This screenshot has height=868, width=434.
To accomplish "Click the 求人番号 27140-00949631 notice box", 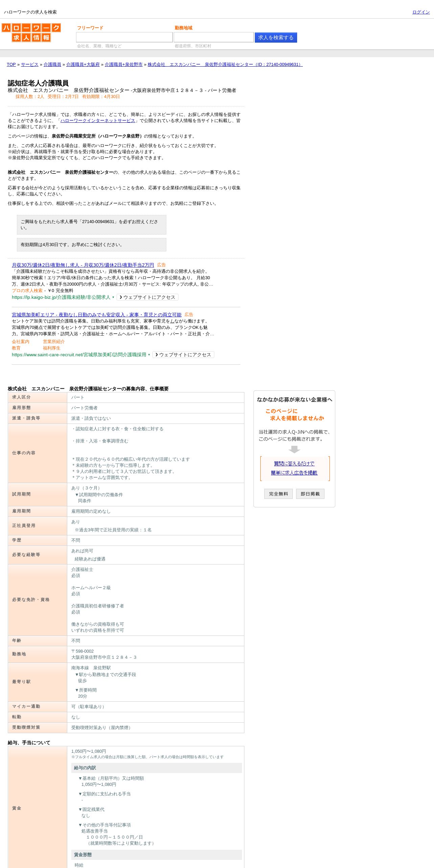I will [x=92, y=225].
